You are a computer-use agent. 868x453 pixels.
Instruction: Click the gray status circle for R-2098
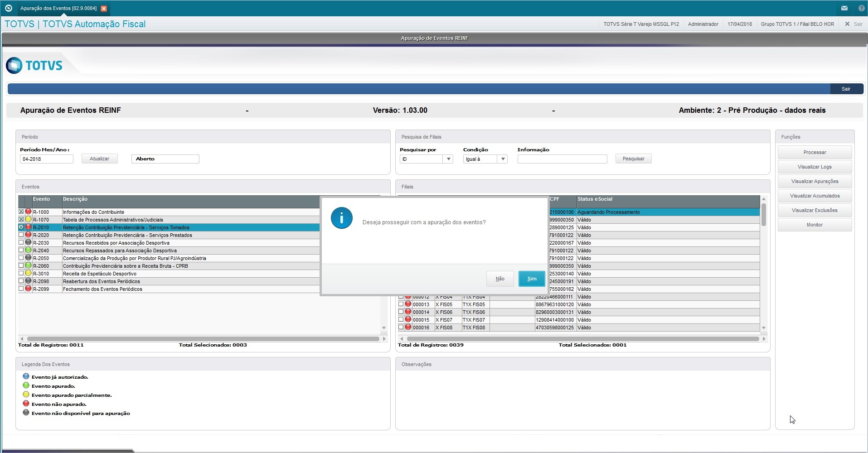pyautogui.click(x=28, y=281)
